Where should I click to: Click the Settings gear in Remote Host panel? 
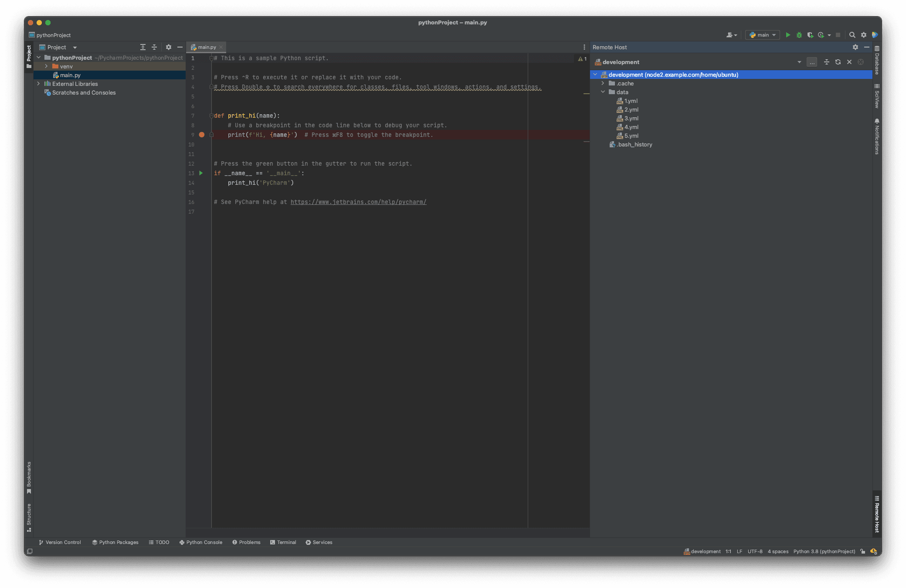pos(855,47)
